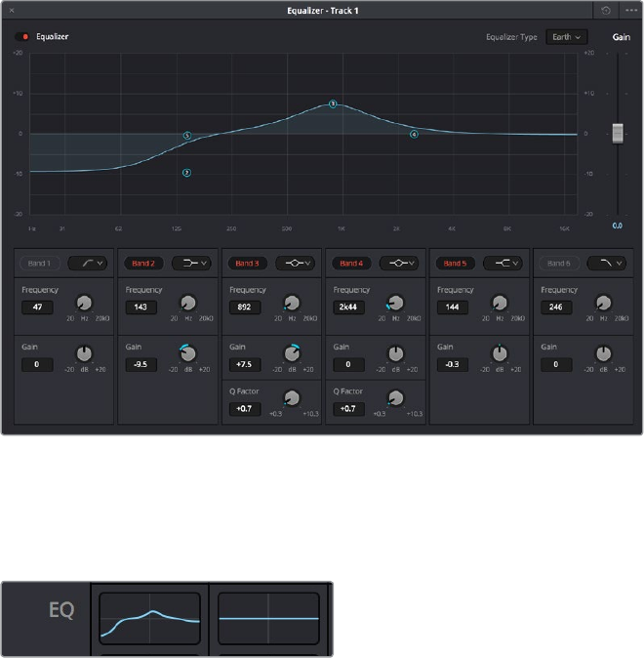The image size is (644, 658).
Task: Open Band 4 bell filter dropdown
Action: 399,264
